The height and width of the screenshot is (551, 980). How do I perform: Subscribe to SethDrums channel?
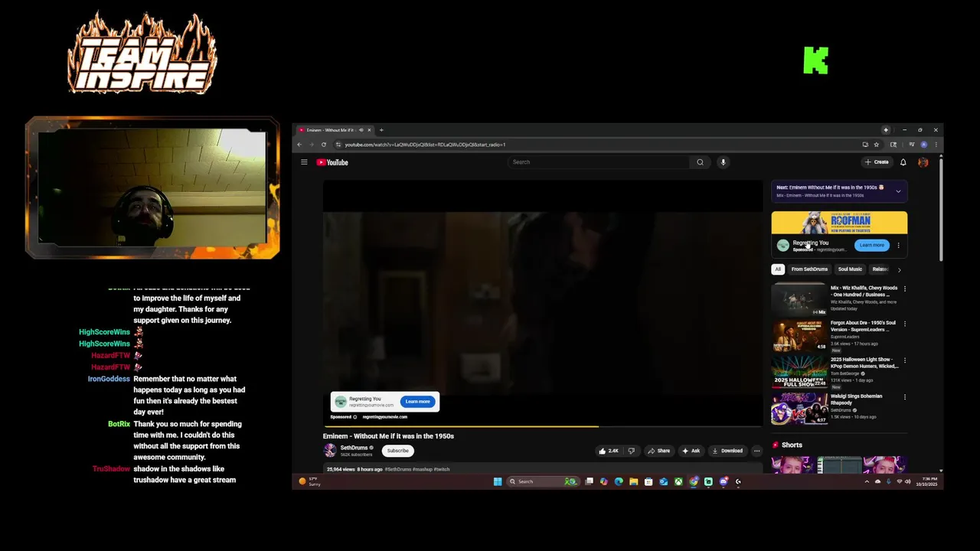point(398,451)
